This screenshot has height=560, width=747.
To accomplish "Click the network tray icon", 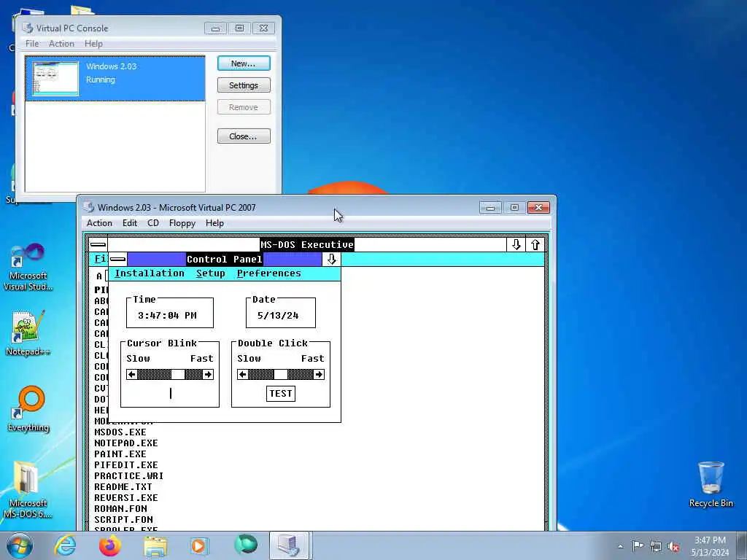I will coord(656,547).
